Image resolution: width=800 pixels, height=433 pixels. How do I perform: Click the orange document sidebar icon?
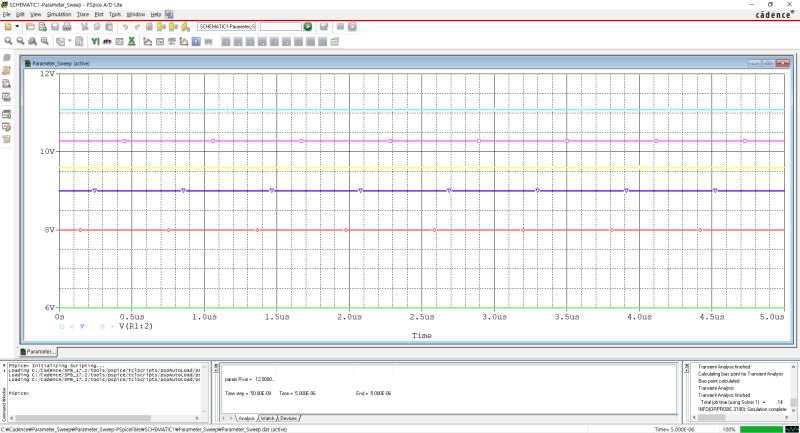click(7, 70)
